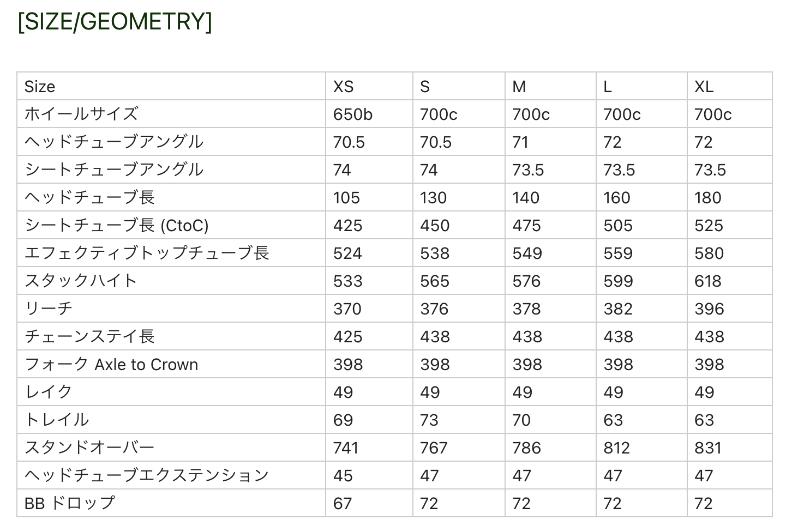Viewport: 792px width, 532px height.
Task: Click the ヘッドチューブ長 value 160
Action: (x=617, y=198)
